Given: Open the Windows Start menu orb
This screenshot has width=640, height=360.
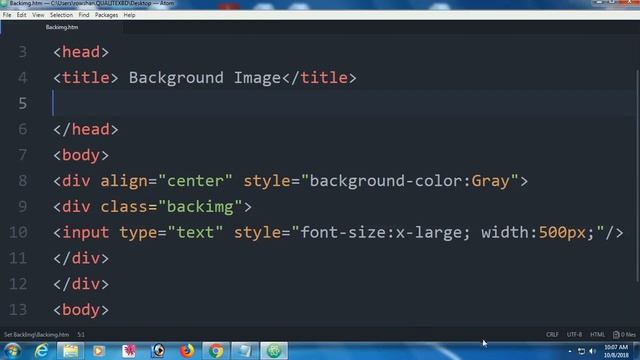Looking at the screenshot, I should point(12,351).
